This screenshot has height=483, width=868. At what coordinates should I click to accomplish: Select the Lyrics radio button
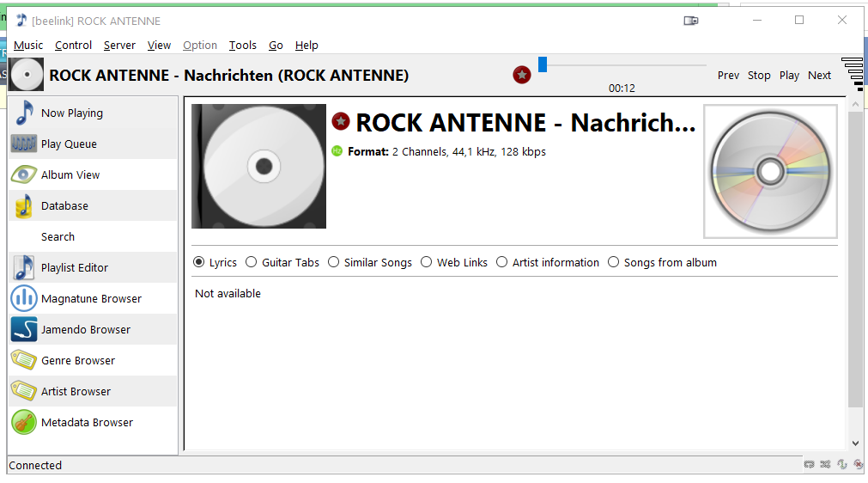pos(198,262)
